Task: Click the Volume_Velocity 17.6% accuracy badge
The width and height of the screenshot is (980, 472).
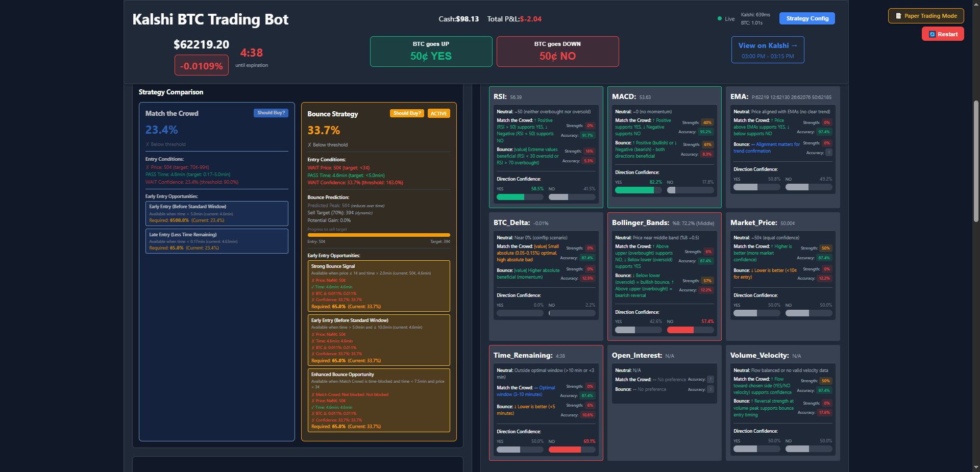Action: (824, 412)
